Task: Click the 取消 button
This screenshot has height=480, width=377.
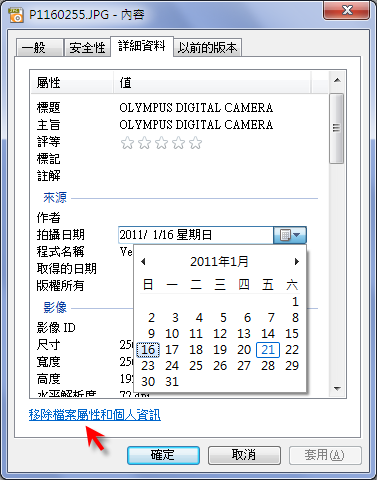Action: click(x=244, y=455)
